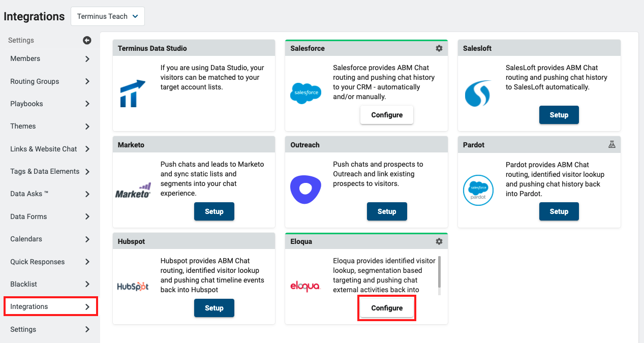Open the Salesforce card gear settings

(439, 48)
